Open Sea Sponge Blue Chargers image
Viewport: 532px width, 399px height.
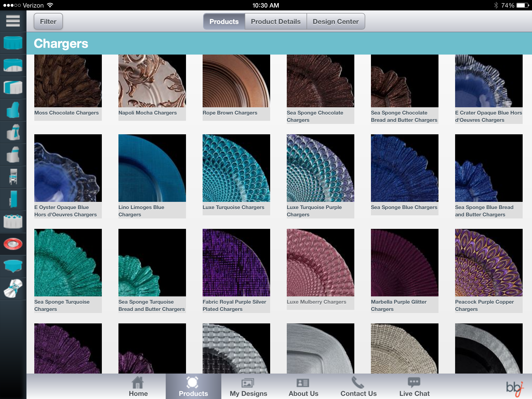tap(405, 168)
